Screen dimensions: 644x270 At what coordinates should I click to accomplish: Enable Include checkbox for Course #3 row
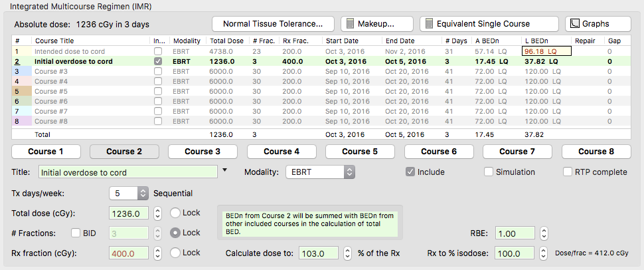click(157, 71)
